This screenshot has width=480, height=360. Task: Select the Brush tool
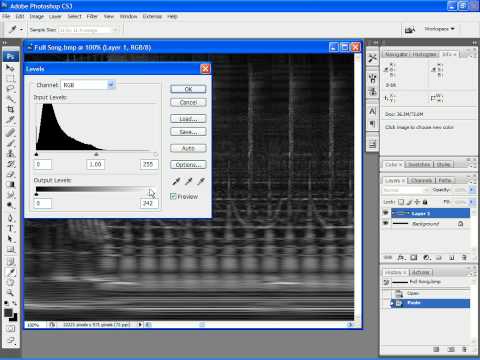click(10, 143)
